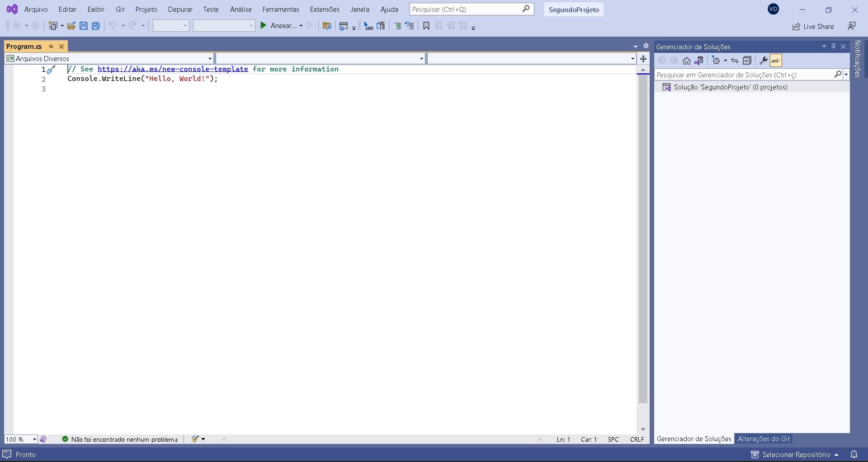Open the Ferramentas menu
Screen dimensions: 868x462
pos(281,9)
